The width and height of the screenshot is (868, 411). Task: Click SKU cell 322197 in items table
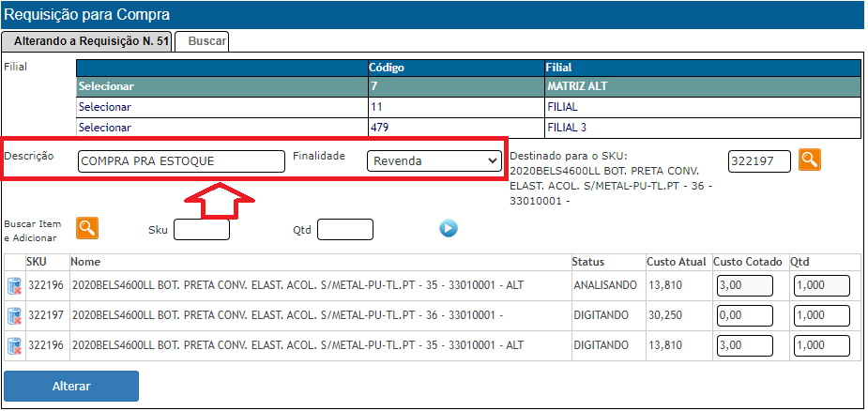pos(46,315)
